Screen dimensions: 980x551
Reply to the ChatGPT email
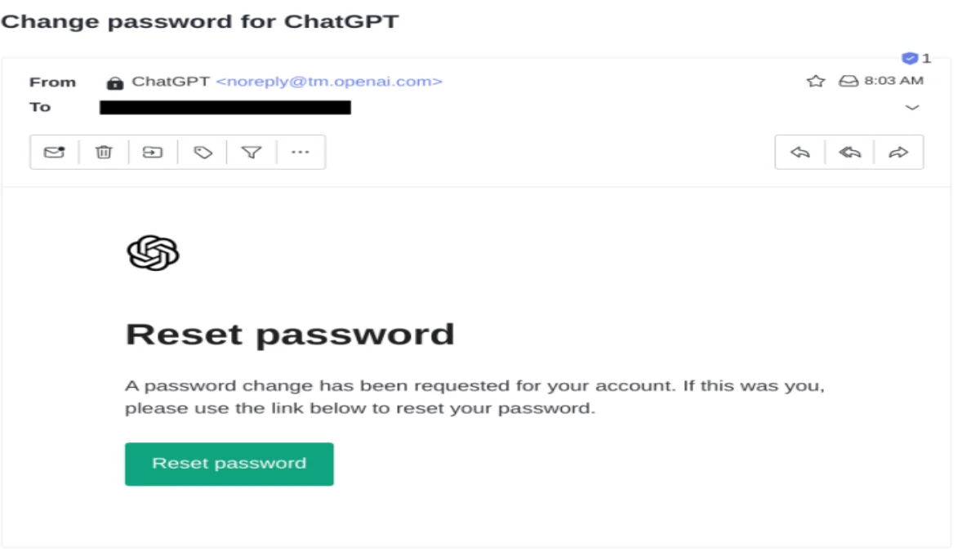[800, 152]
